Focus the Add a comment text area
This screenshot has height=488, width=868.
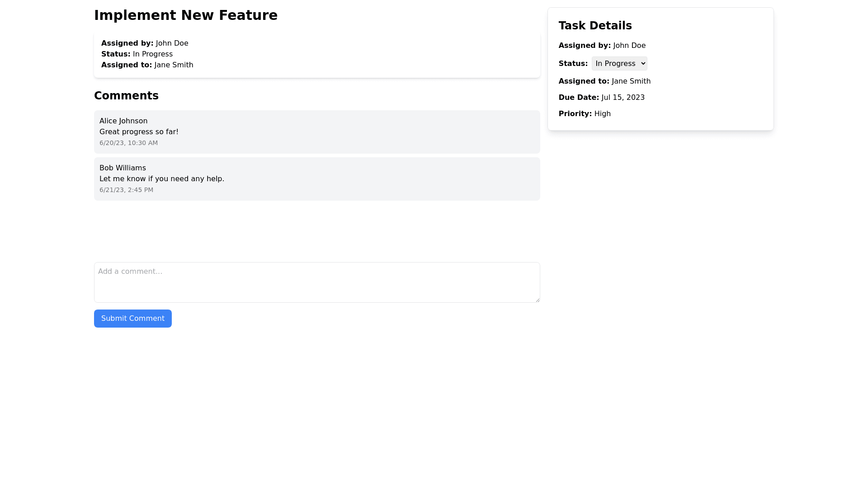click(x=316, y=282)
